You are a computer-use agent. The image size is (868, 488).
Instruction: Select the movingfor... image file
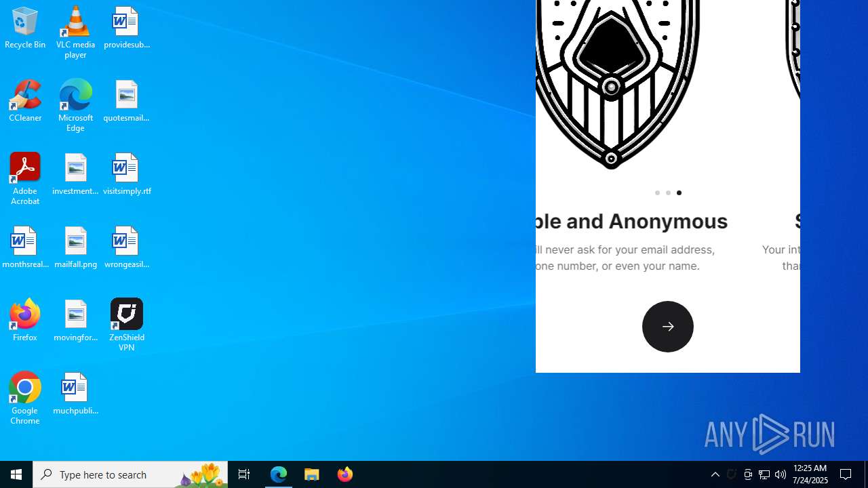[x=75, y=321]
